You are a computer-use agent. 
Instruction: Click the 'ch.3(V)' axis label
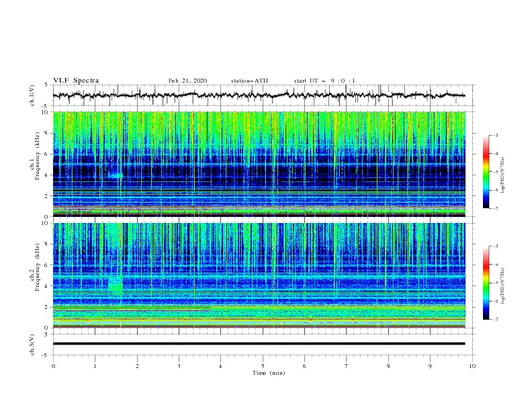coord(32,345)
